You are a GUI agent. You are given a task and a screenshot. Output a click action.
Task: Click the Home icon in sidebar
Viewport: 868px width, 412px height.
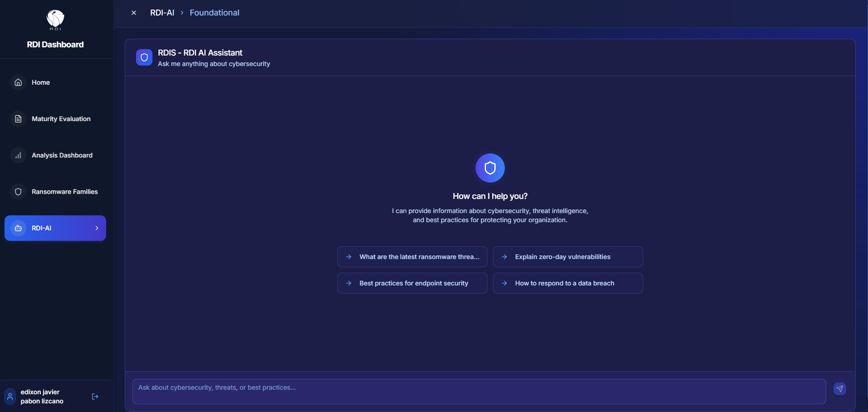pyautogui.click(x=18, y=82)
